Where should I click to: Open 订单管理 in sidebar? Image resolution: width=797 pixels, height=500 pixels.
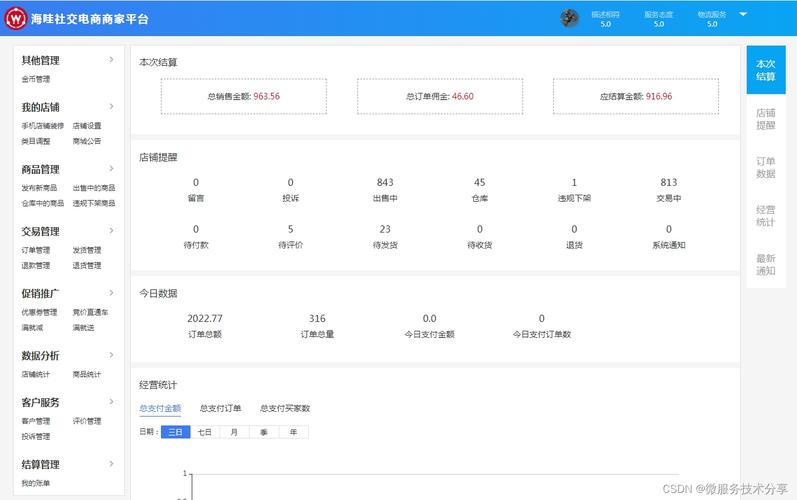coord(36,250)
